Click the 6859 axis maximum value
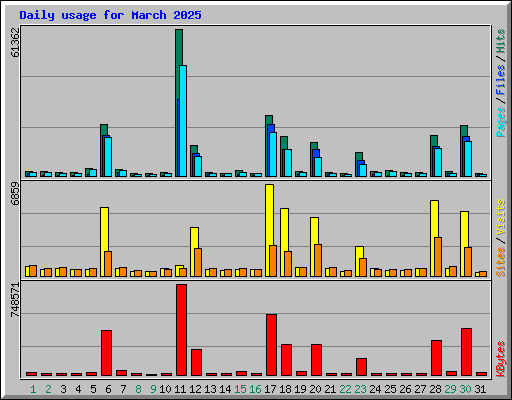512x400 pixels. pyautogui.click(x=15, y=194)
